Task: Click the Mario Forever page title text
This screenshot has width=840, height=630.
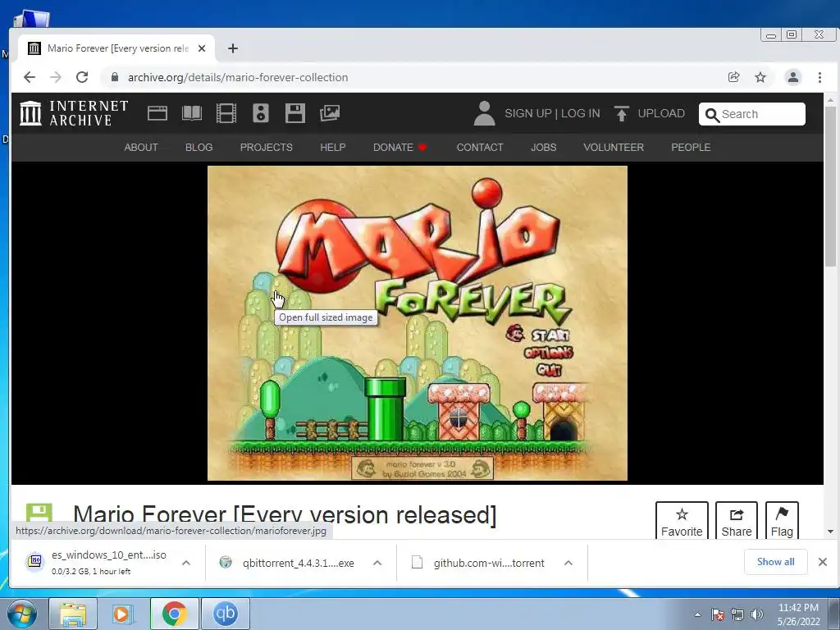Action: [x=285, y=514]
